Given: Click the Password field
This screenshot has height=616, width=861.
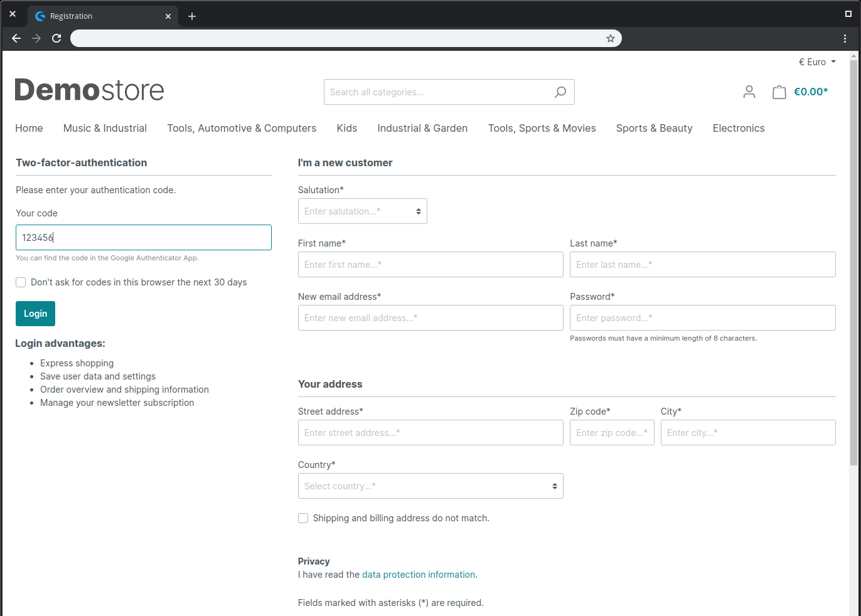Looking at the screenshot, I should (x=703, y=318).
